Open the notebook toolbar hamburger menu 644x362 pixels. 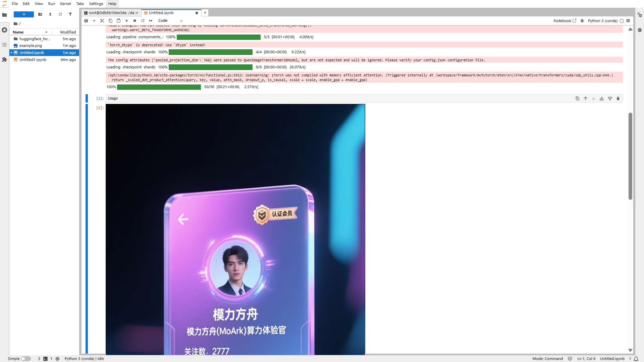628,21
